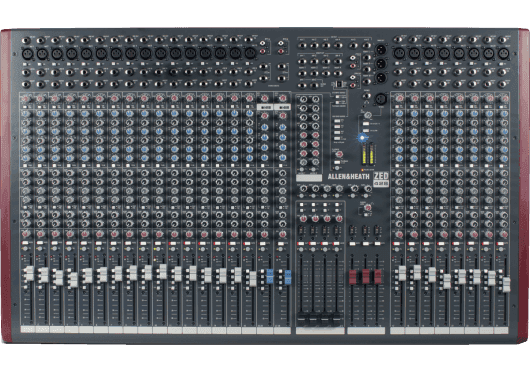Toggle the far-right channel's mute button
This screenshot has width=530, height=371.
tap(500, 243)
